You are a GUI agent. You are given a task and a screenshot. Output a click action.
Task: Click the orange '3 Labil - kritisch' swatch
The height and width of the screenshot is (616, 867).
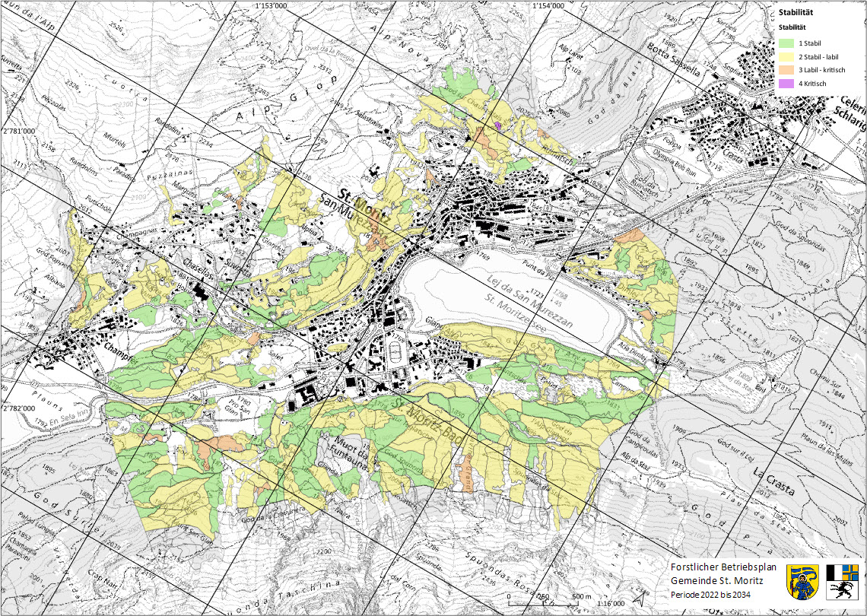786,70
